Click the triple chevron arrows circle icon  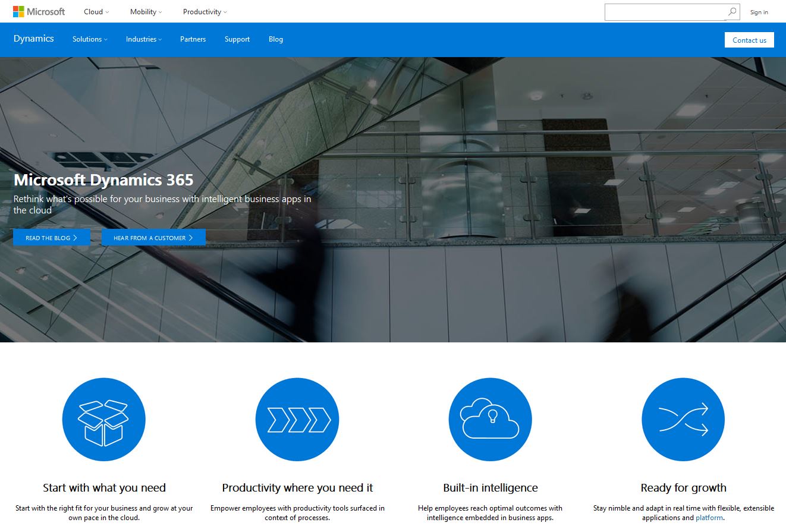coord(297,420)
